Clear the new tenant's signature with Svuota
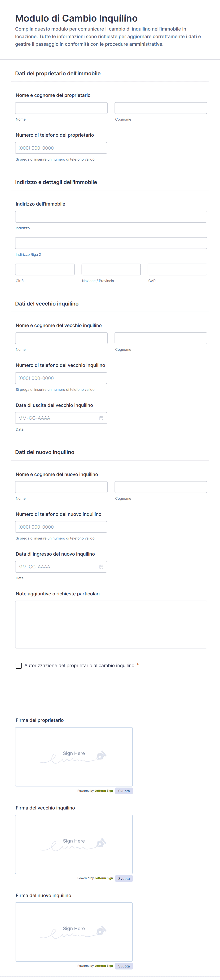The image size is (220, 980). (123, 966)
